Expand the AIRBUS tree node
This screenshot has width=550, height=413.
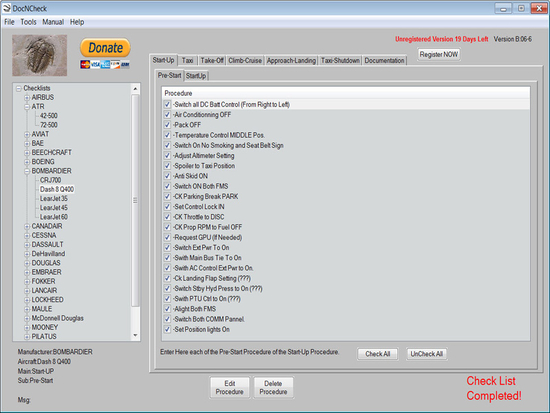coord(27,98)
